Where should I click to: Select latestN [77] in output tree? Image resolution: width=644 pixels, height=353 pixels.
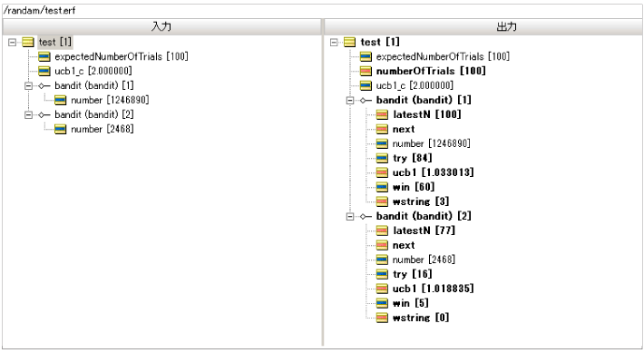pos(424,230)
